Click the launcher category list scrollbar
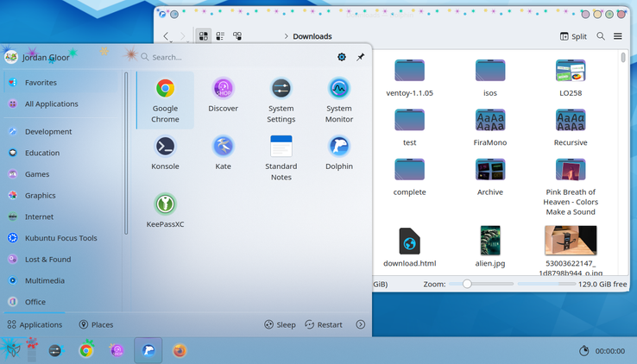The height and width of the screenshot is (364, 637). [x=126, y=153]
